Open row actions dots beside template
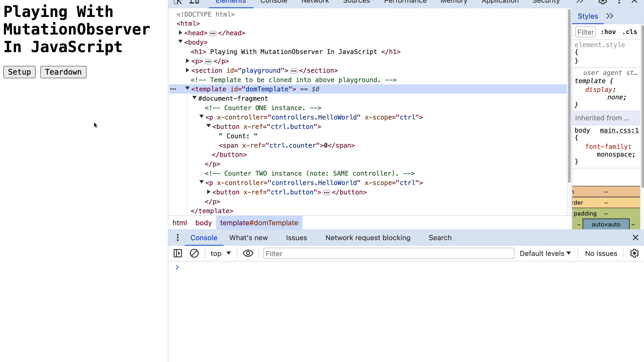The image size is (644, 362). [173, 89]
